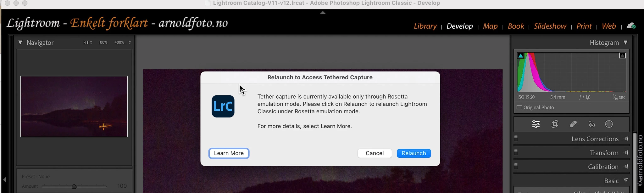Click the cloud sync status icon

631,26
